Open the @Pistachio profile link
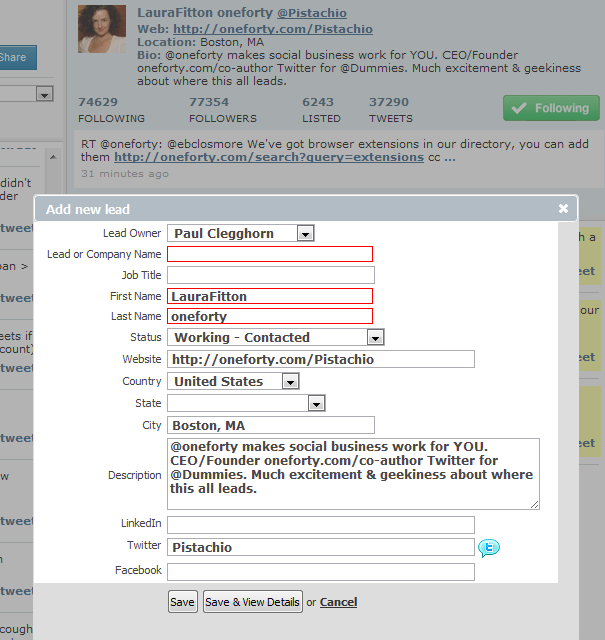 coord(312,13)
